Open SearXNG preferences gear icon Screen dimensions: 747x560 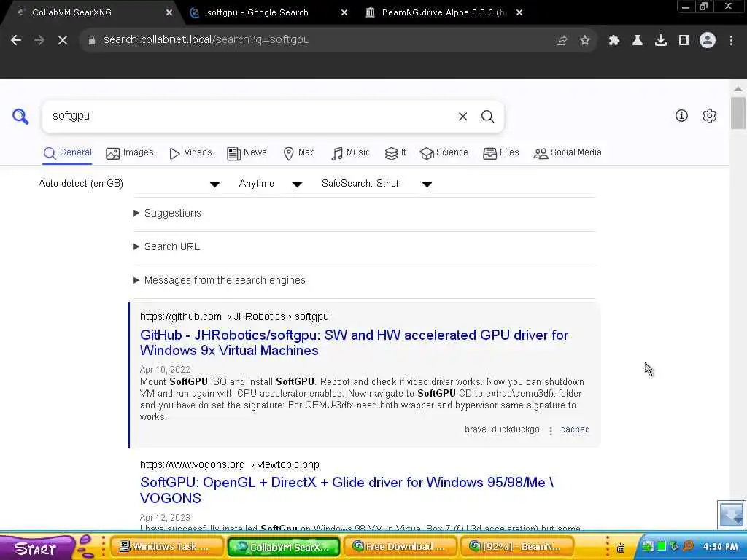(709, 116)
